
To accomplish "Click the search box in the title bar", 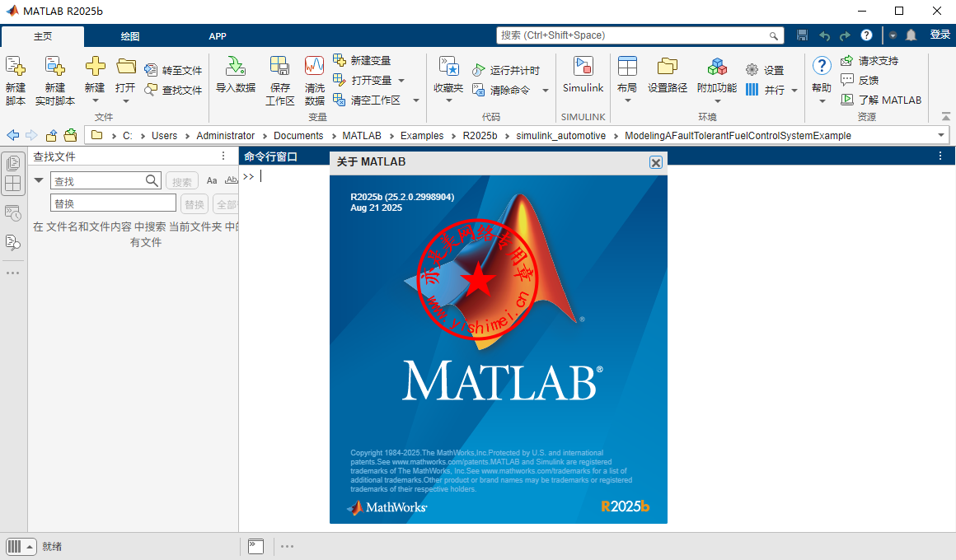I will (635, 35).
